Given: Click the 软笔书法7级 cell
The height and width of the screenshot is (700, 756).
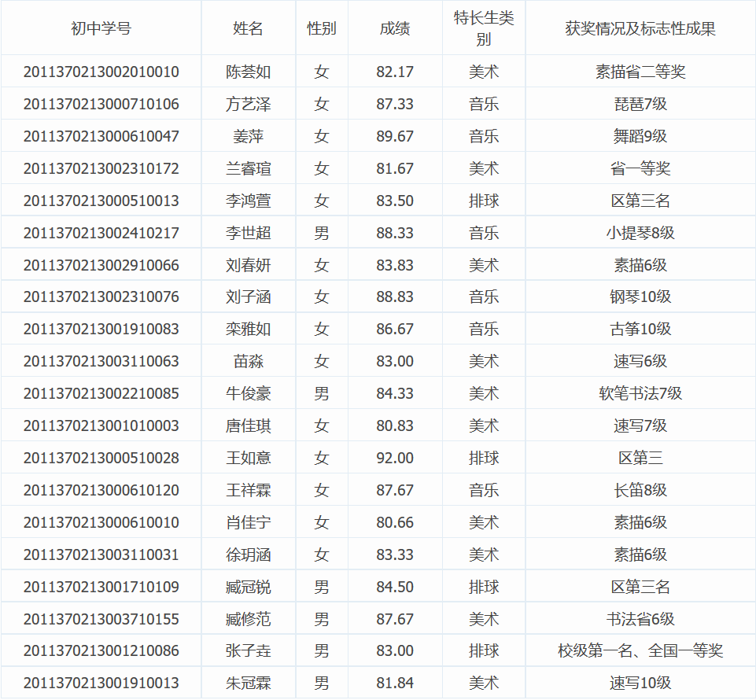Looking at the screenshot, I should pos(640,394).
